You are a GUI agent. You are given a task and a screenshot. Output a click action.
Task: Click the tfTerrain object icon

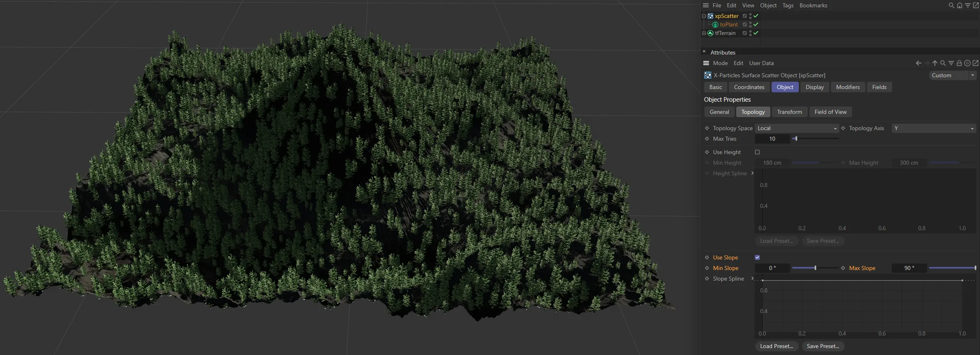711,33
